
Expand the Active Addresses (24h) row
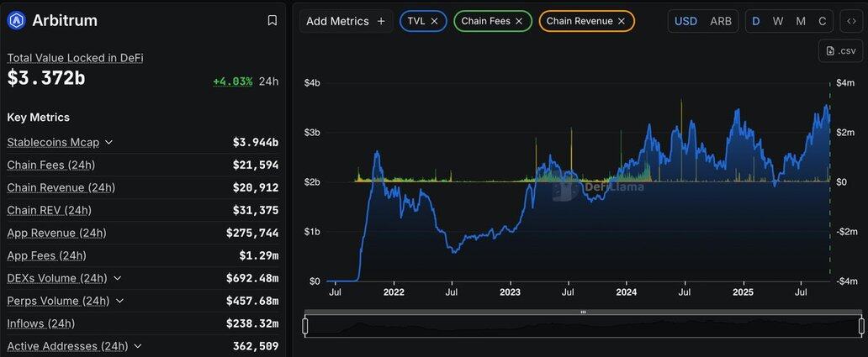pyautogui.click(x=137, y=346)
